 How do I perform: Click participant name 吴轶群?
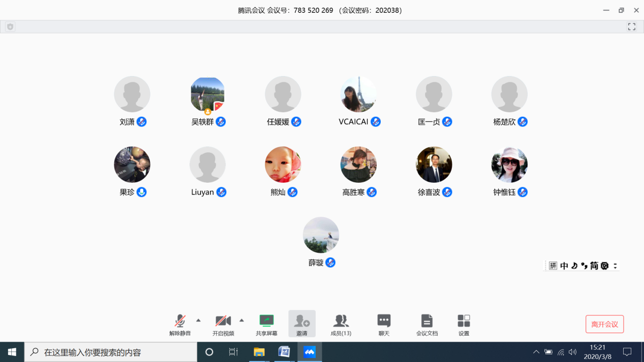tap(202, 122)
